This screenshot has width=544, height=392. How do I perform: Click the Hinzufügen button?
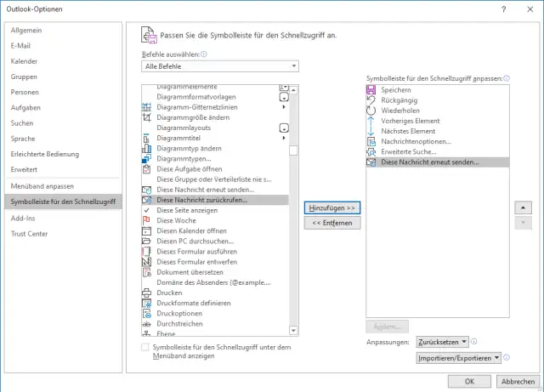(x=332, y=207)
